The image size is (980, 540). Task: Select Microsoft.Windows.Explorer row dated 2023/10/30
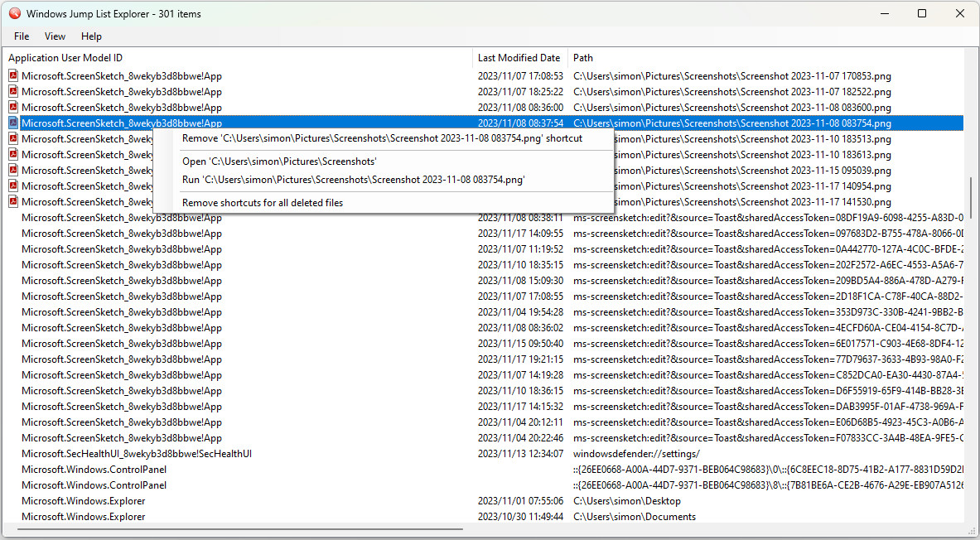[x=482, y=516]
